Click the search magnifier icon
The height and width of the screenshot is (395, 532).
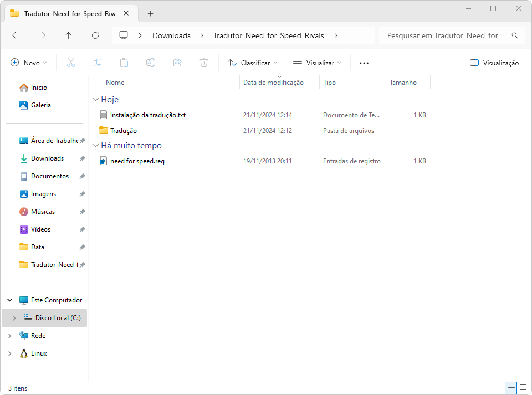(515, 35)
